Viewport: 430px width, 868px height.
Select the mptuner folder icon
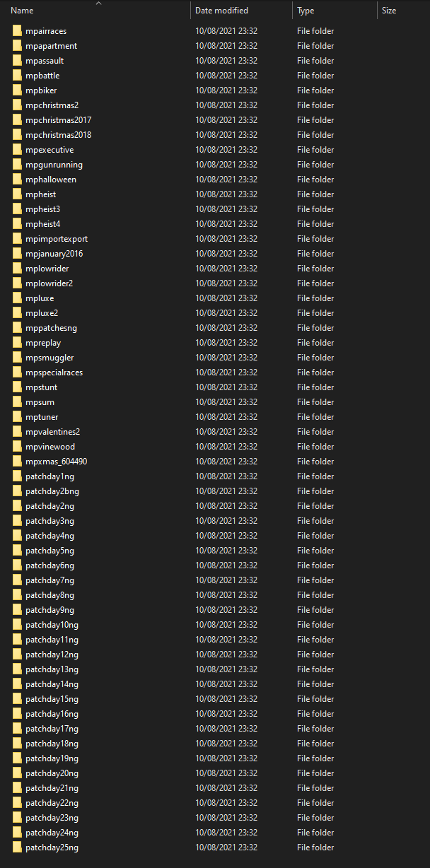(x=18, y=417)
